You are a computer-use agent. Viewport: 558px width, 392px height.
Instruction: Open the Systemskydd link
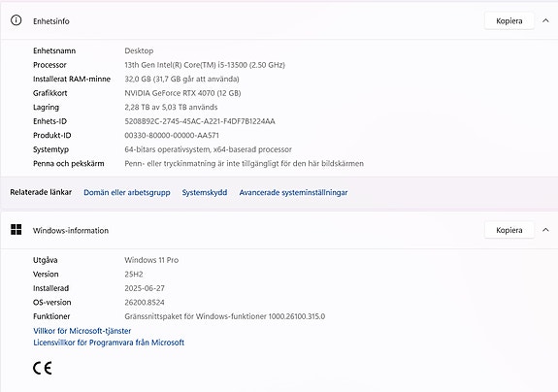204,192
